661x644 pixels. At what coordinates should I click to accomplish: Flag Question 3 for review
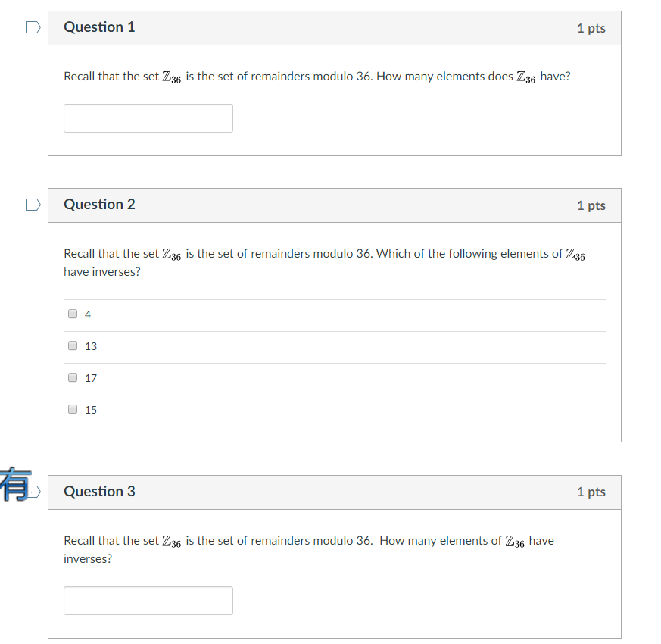point(32,492)
